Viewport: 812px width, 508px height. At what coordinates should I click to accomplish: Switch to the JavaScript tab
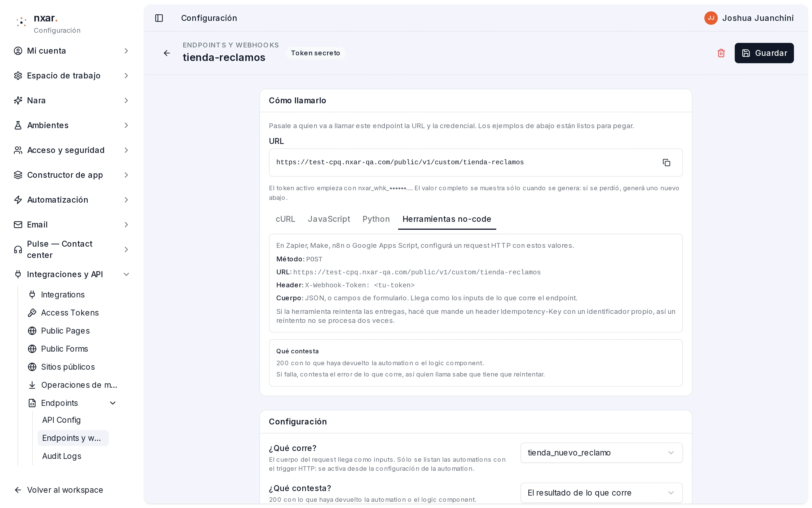(329, 219)
